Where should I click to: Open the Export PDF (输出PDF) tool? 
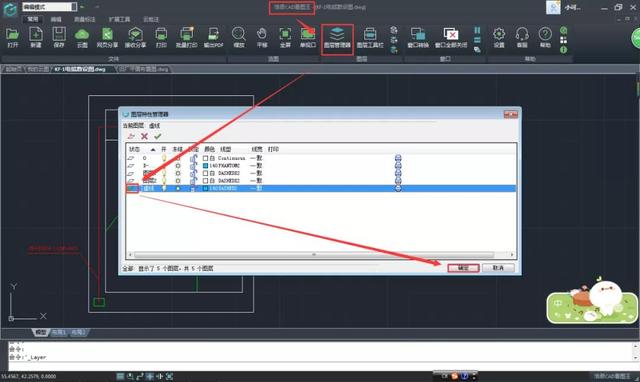pos(213,38)
